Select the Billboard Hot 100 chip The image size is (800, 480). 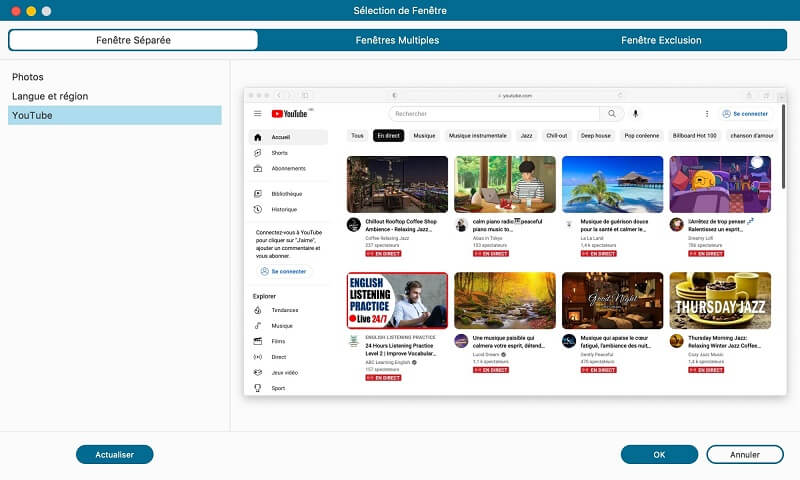694,136
